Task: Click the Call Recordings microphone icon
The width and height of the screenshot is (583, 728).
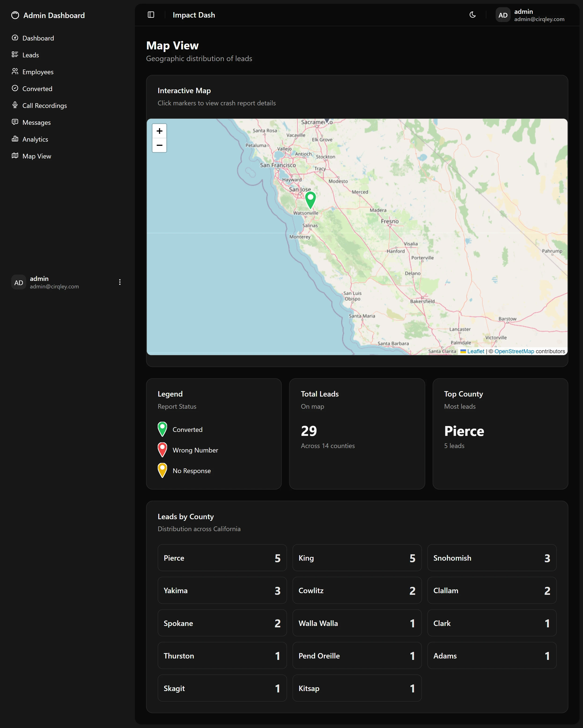Action: (x=15, y=105)
